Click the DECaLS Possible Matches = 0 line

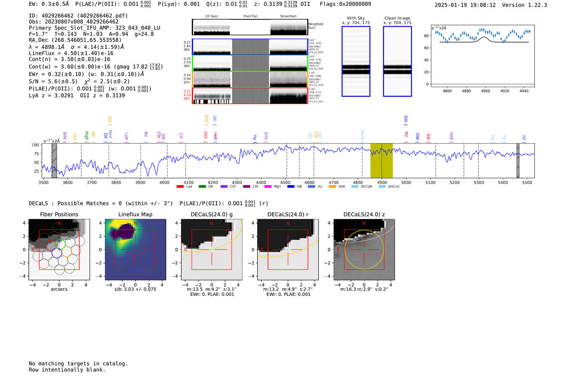tap(101, 203)
